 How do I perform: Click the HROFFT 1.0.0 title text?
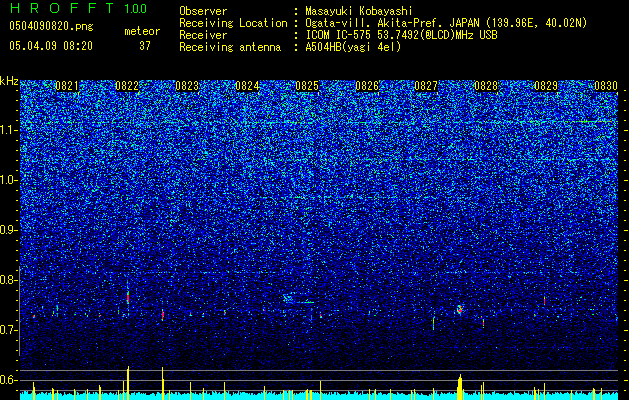point(79,8)
